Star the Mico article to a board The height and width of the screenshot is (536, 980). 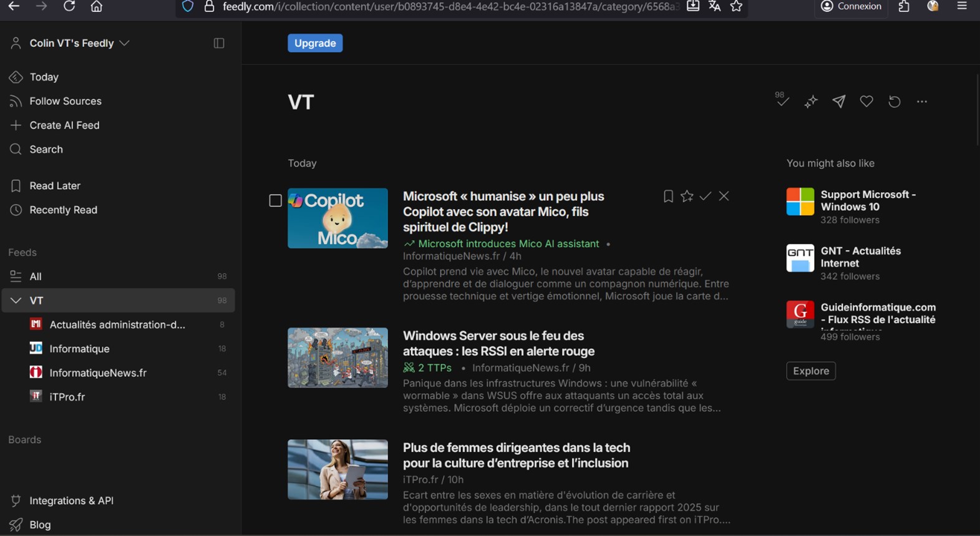click(x=687, y=196)
